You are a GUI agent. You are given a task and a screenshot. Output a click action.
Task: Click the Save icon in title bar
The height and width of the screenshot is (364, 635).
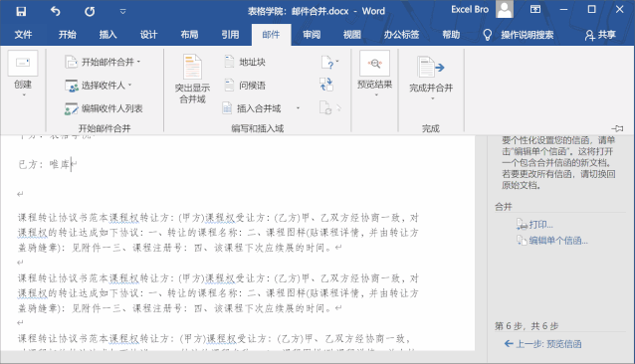pyautogui.click(x=21, y=11)
